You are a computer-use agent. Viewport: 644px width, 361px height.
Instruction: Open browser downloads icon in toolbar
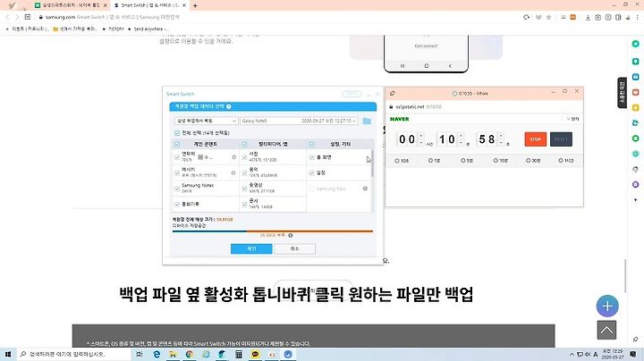coord(588,17)
